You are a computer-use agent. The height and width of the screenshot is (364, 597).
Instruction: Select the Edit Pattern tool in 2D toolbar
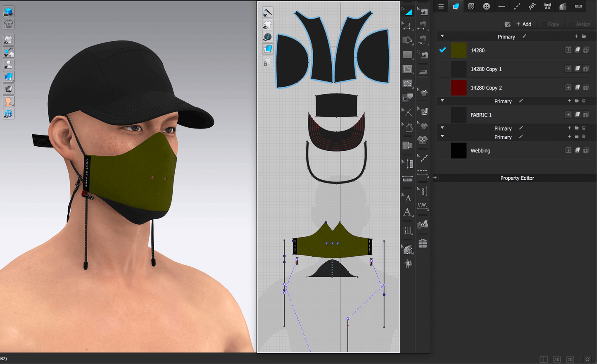coord(407,11)
